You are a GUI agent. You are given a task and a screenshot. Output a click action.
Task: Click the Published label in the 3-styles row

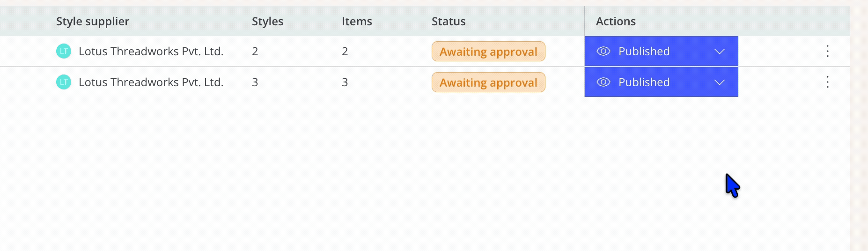[x=644, y=82]
